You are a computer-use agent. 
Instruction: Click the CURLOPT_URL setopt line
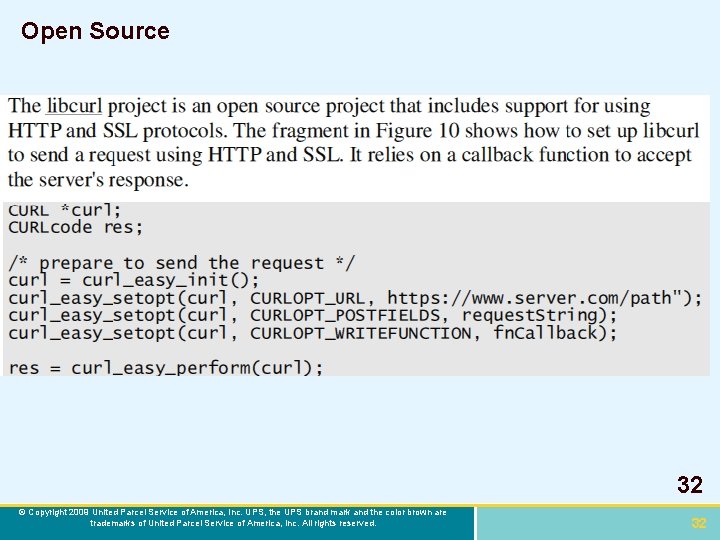coord(355,298)
